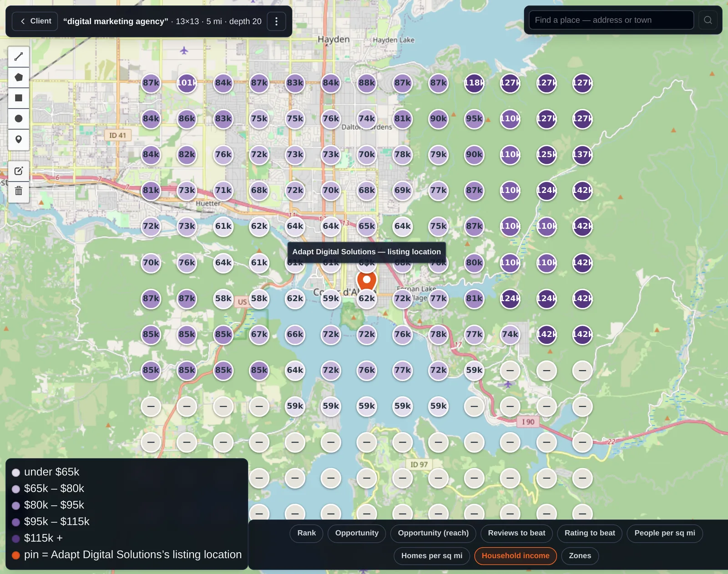Click the search magnifier icon
The height and width of the screenshot is (574, 728).
(x=708, y=20)
